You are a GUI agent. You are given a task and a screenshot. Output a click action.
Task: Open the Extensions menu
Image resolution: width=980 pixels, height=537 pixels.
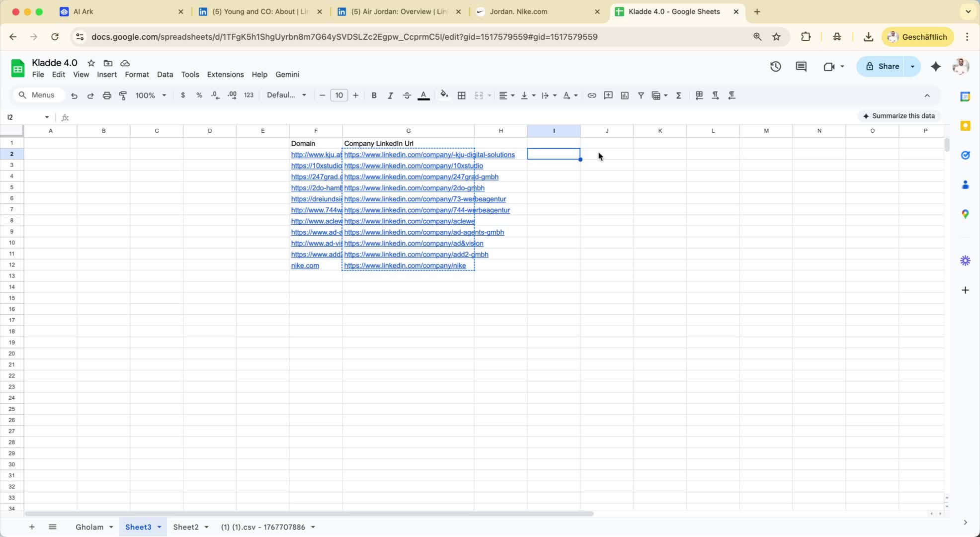(x=225, y=75)
